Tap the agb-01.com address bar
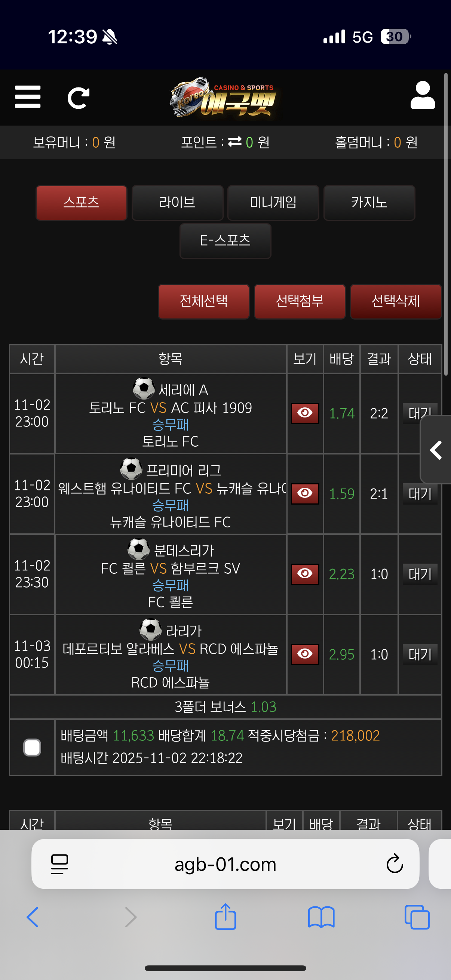Viewport: 451px width, 980px height. 225,864
